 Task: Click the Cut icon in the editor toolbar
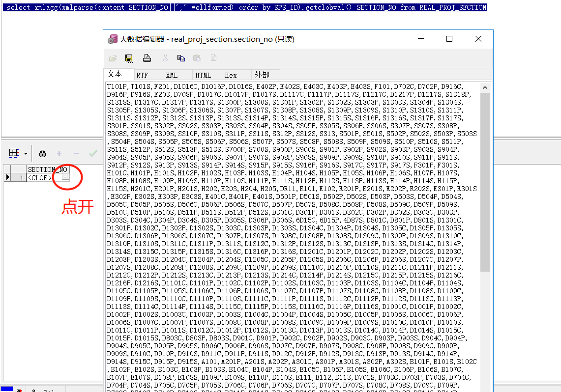click(x=165, y=57)
